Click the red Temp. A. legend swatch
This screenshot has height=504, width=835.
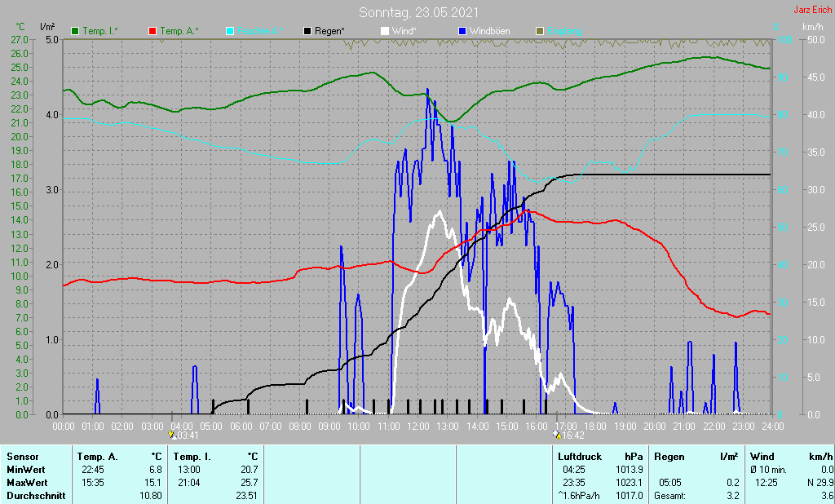[152, 31]
